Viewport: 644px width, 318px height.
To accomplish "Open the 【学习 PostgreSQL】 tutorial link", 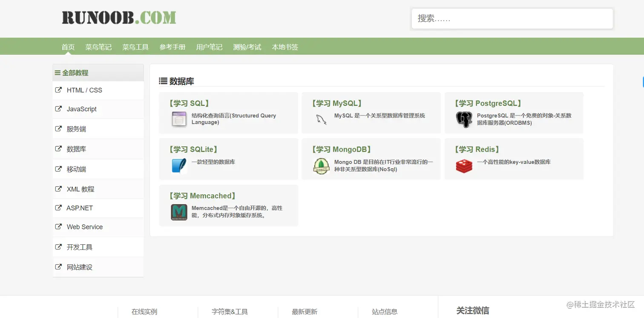I will click(x=487, y=103).
